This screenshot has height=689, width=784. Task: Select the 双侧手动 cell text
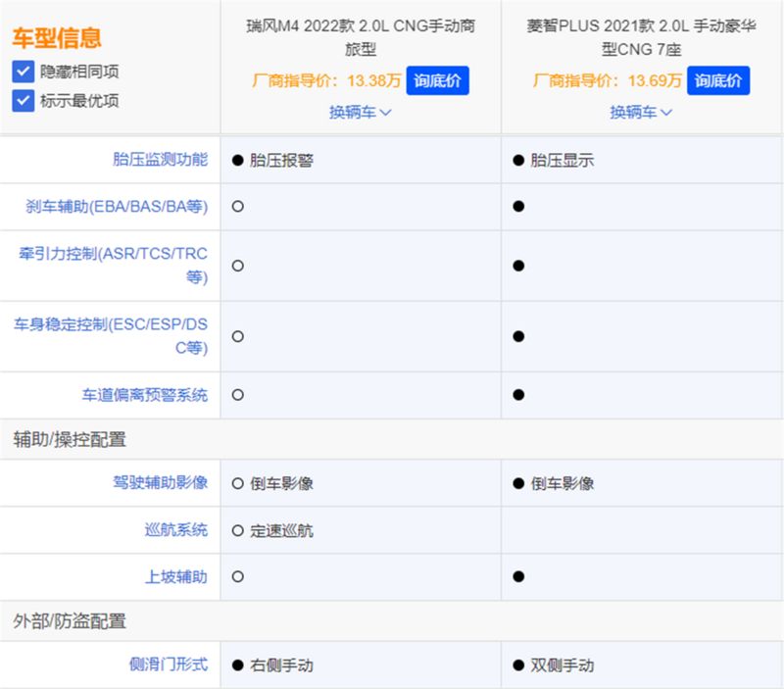[562, 665]
